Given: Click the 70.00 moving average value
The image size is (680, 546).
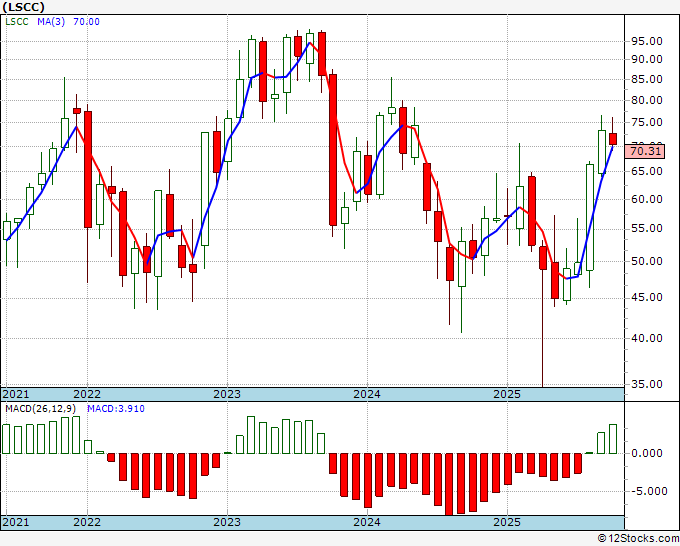Looking at the screenshot, I should click(x=86, y=22).
